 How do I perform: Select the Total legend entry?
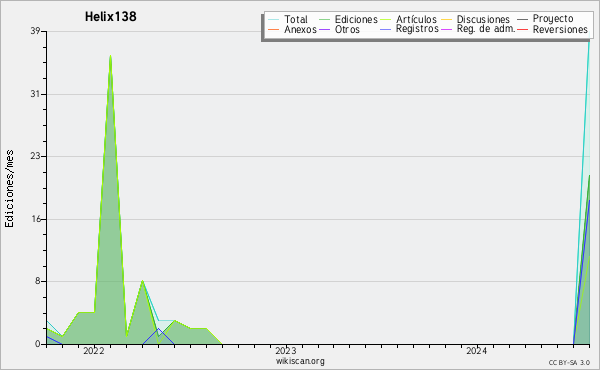click(288, 19)
